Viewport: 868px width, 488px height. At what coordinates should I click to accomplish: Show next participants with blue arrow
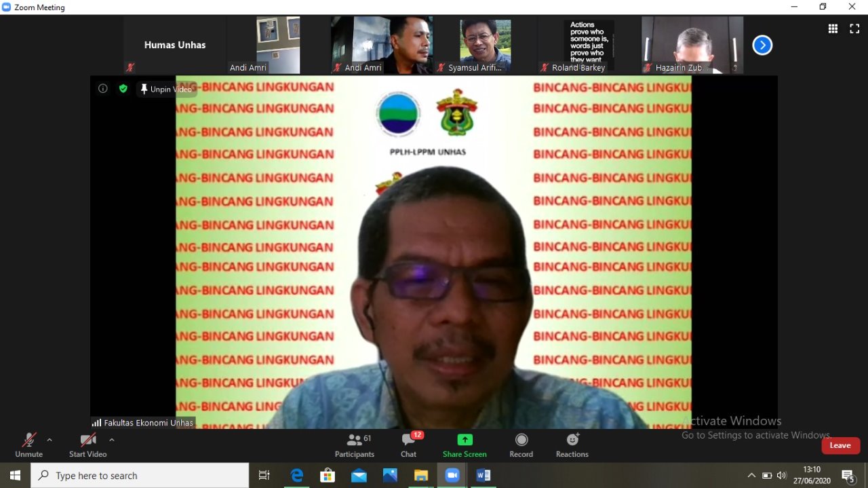[x=762, y=45]
